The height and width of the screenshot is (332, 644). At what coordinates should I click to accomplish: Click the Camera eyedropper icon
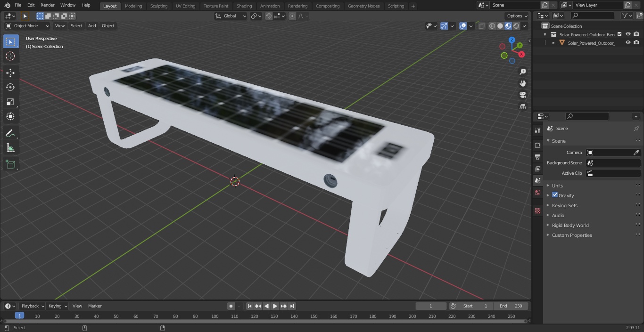[x=636, y=153]
